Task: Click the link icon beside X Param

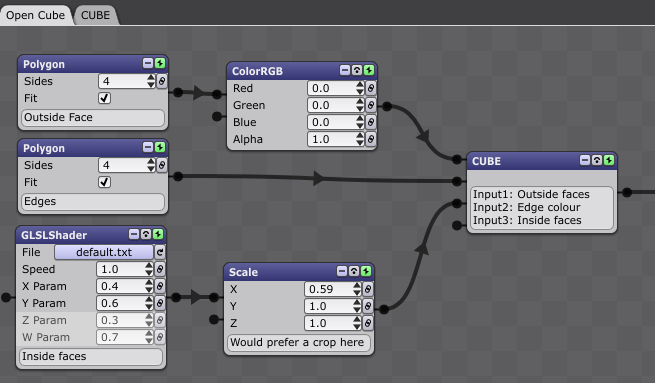Action: [x=160, y=287]
